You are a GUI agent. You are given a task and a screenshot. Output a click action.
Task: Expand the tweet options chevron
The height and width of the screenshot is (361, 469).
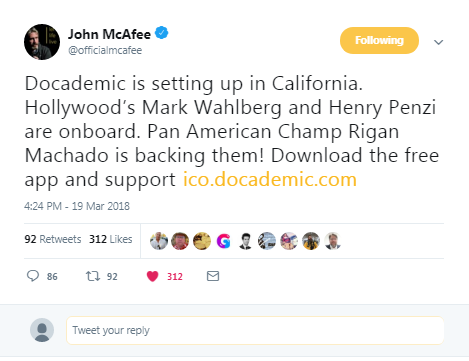point(438,42)
